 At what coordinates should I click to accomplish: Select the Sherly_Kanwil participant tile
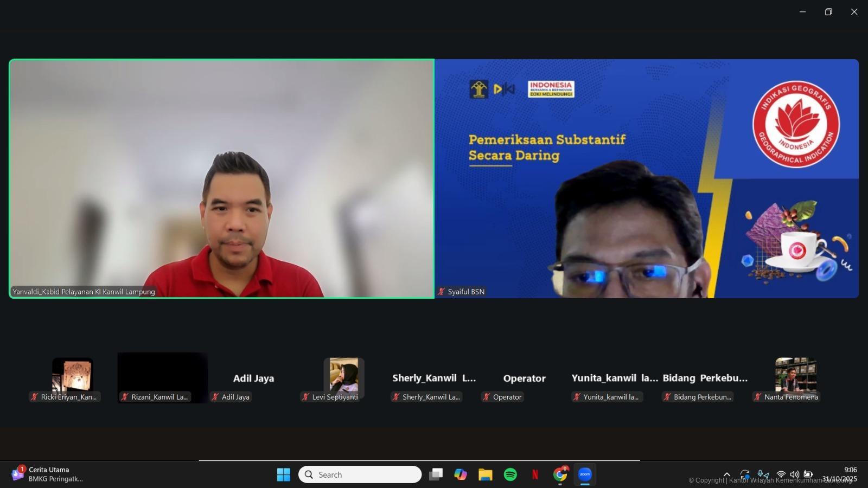(433, 378)
